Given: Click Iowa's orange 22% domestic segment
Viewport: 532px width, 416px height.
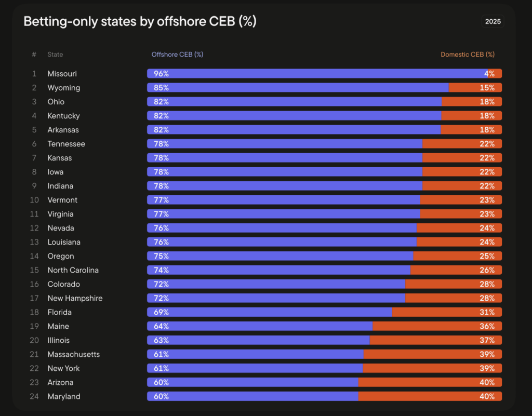Looking at the screenshot, I should [x=462, y=172].
